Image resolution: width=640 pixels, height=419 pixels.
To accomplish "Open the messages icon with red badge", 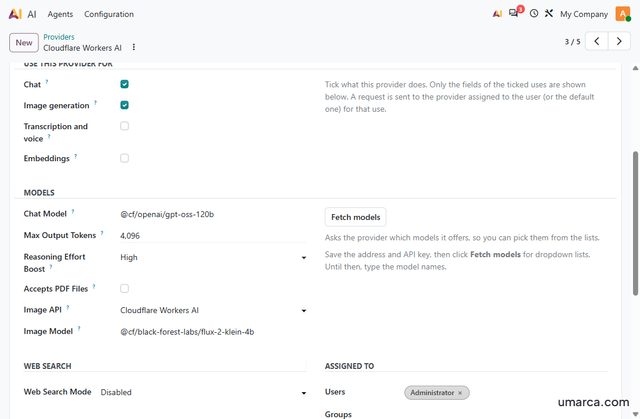I will [514, 13].
